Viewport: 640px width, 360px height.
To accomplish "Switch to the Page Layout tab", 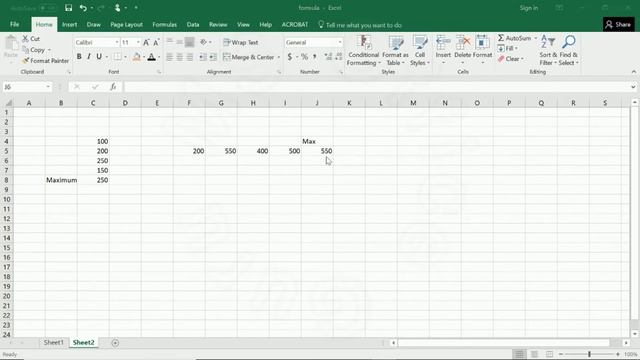I will tap(126, 24).
